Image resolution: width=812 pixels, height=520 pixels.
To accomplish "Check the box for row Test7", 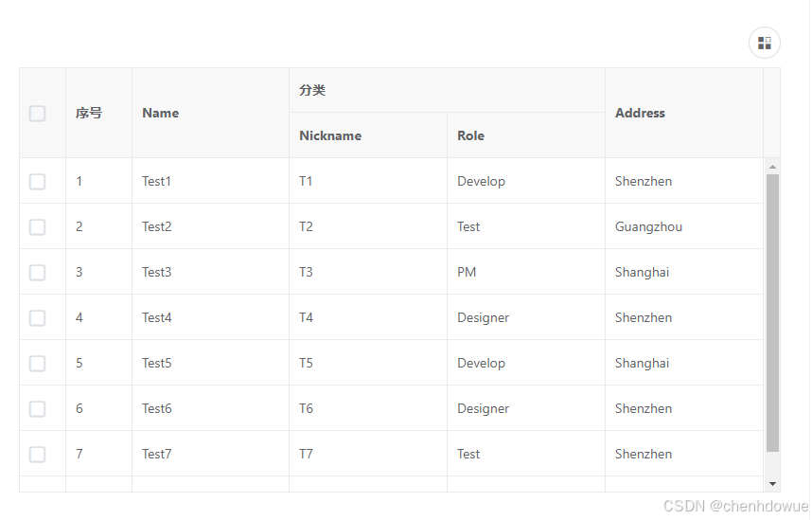I will coord(37,454).
